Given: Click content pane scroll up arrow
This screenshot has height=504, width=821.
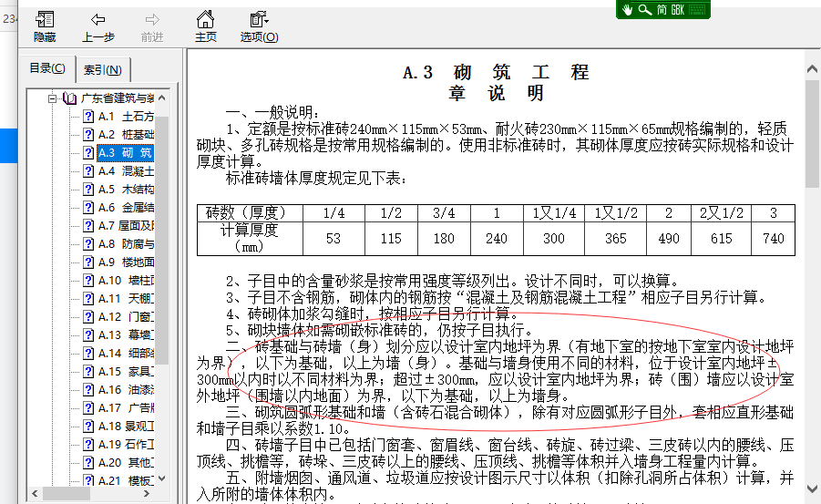Looking at the screenshot, I should pos(812,68).
